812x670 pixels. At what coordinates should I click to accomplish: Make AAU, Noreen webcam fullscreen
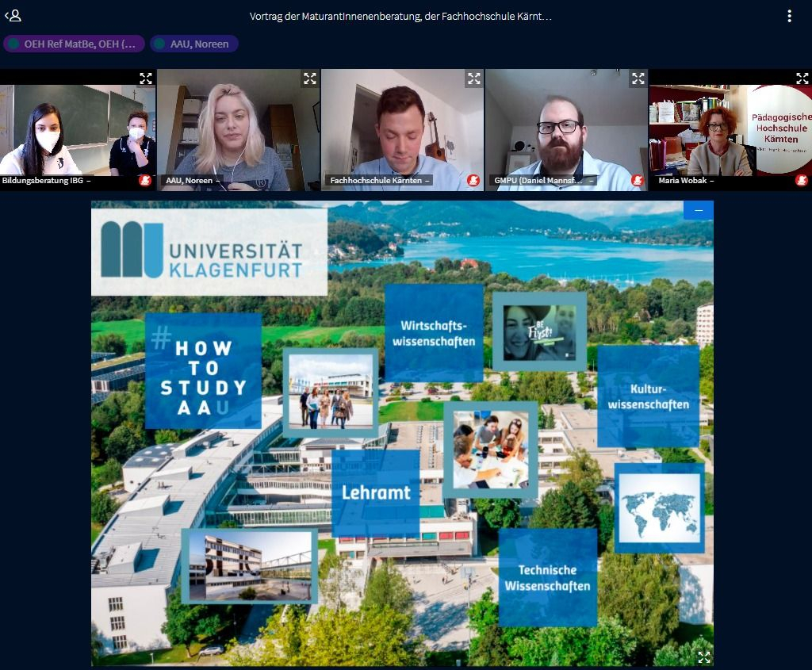coord(310,78)
